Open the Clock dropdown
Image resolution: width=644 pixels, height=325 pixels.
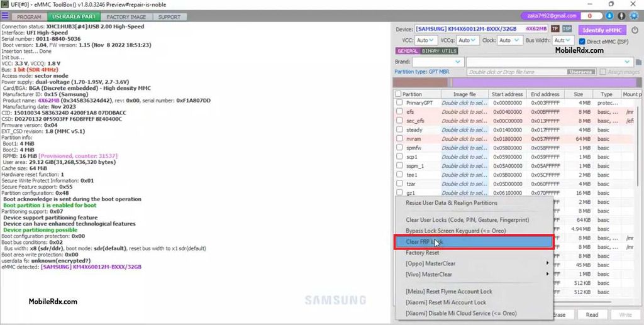510,40
